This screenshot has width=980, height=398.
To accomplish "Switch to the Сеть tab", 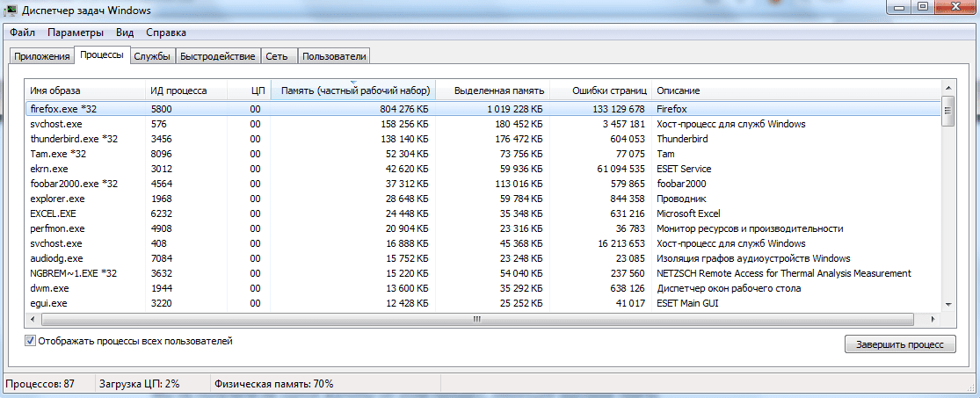I will (276, 56).
